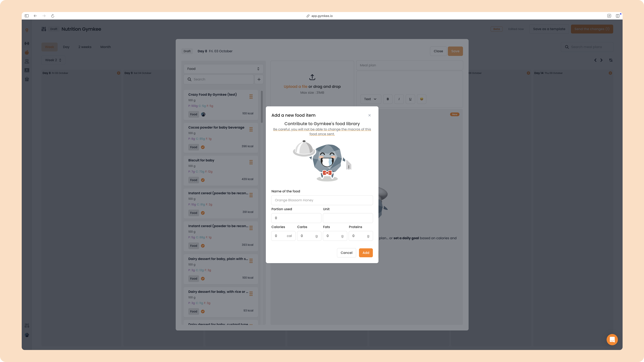Click the Carbs grams field

pos(309,236)
